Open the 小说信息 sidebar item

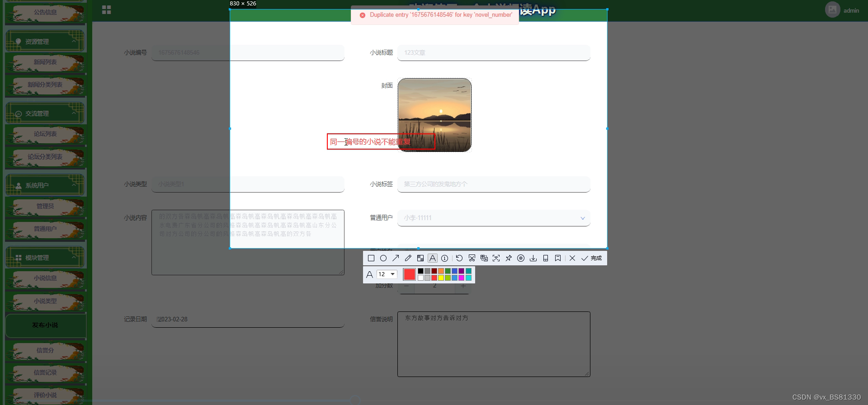pyautogui.click(x=45, y=278)
